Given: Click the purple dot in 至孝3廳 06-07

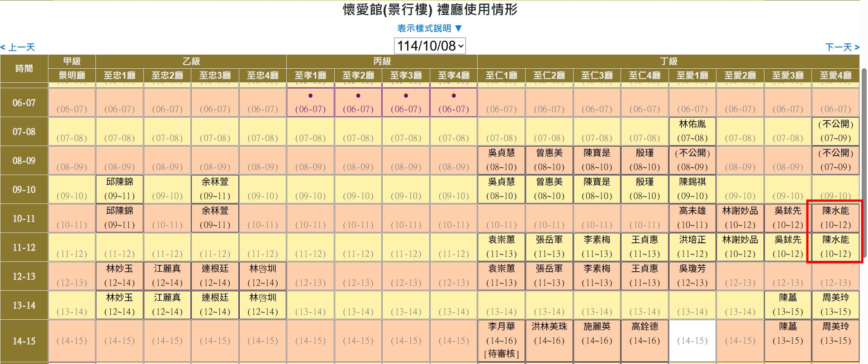Looking at the screenshot, I should [x=406, y=96].
